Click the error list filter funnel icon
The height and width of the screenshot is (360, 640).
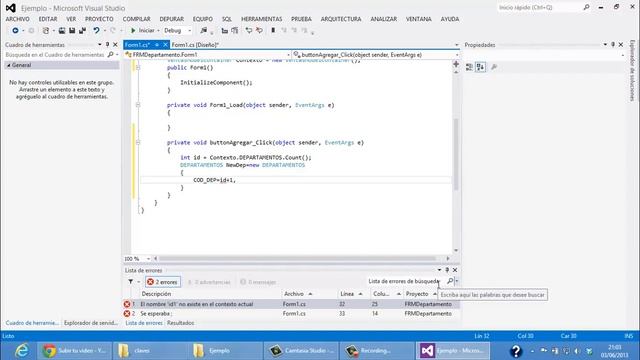pyautogui.click(x=131, y=282)
